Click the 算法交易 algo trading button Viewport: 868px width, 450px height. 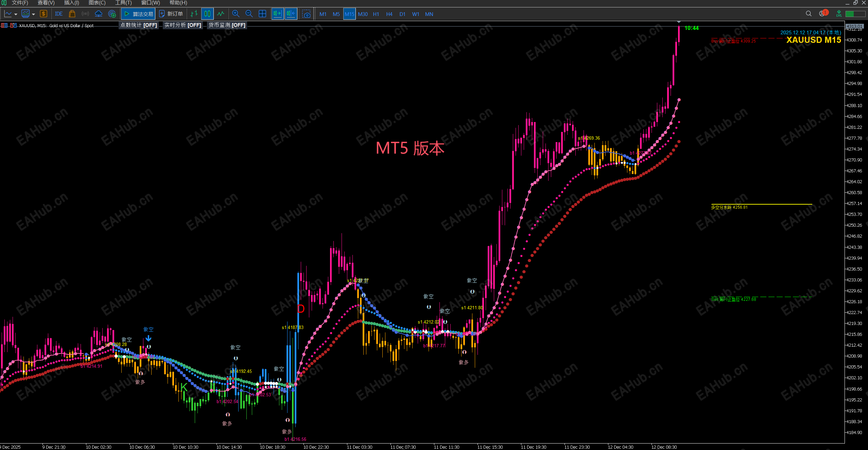coord(138,14)
